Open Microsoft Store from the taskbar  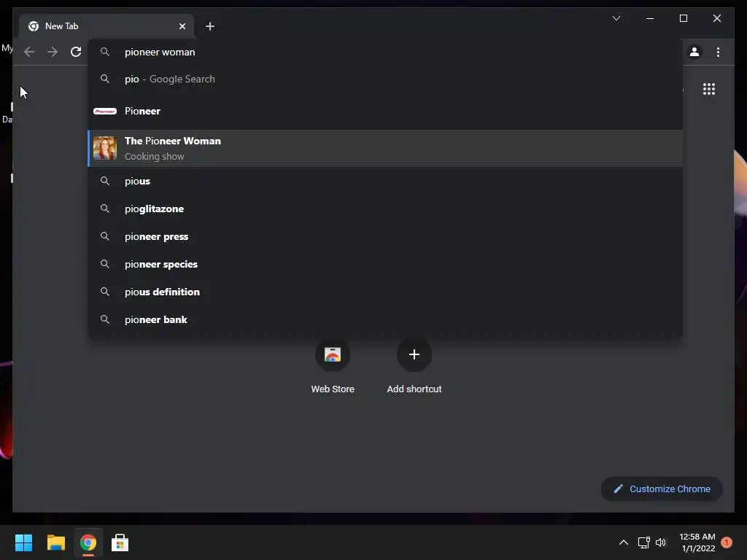pos(120,542)
